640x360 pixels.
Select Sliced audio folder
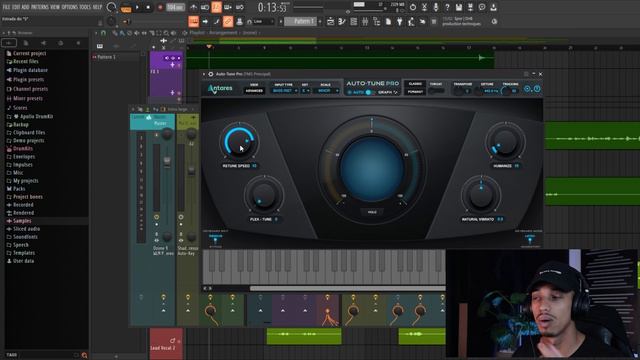tap(26, 229)
